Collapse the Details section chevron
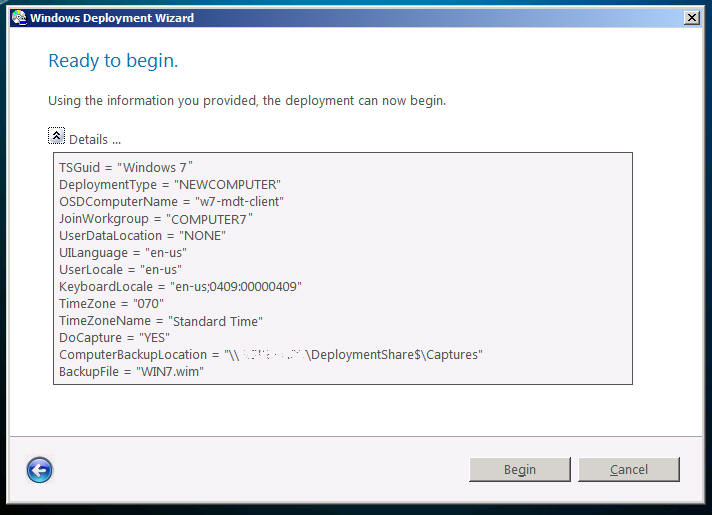This screenshot has width=712, height=515. pyautogui.click(x=56, y=137)
